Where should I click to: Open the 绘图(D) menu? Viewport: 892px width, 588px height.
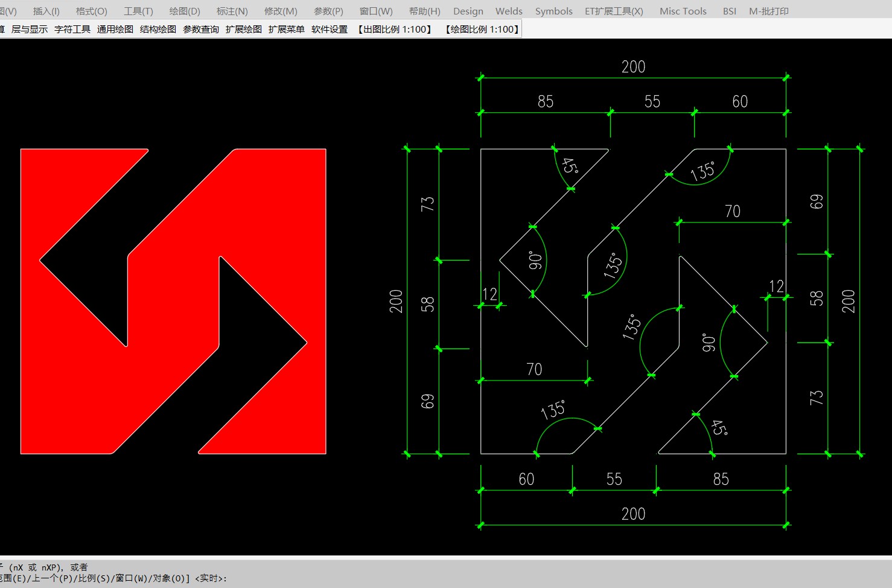pos(185,11)
